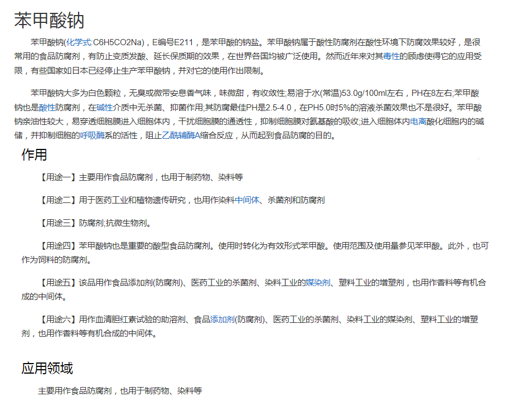Click the 中间体 link in 用途二
This screenshot has height=411, width=532.
(x=247, y=200)
